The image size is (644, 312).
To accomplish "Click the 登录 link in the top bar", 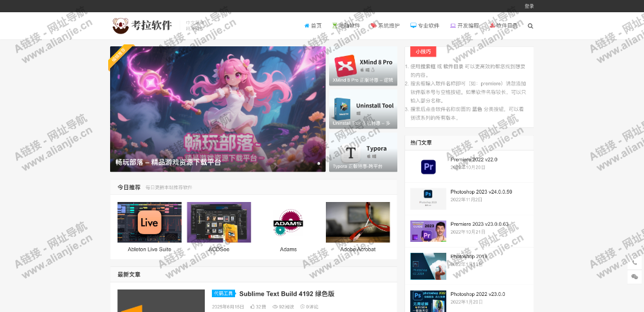I will (529, 6).
